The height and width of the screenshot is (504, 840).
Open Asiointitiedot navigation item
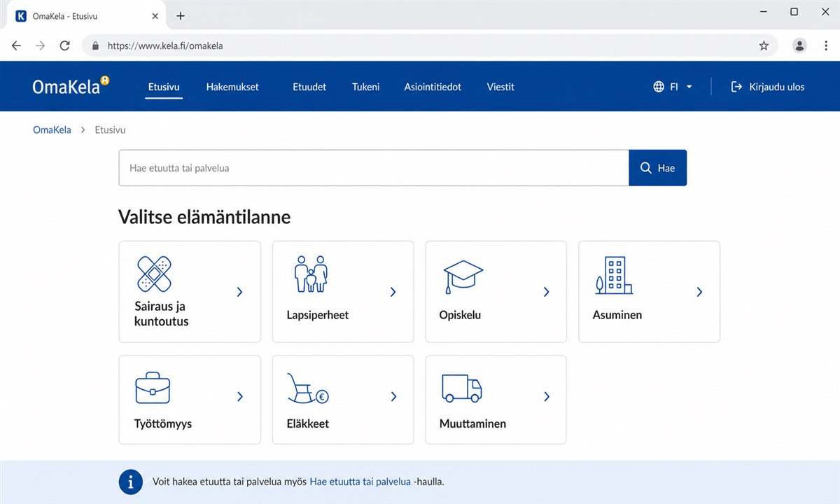(433, 87)
